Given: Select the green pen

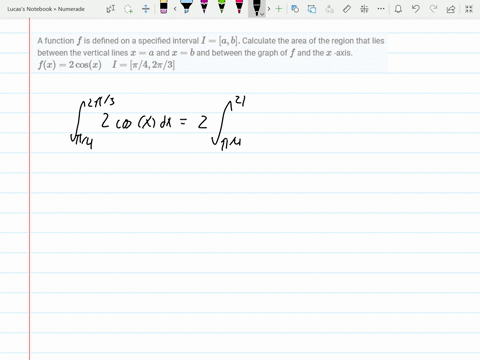Looking at the screenshot, I should tap(222, 7).
